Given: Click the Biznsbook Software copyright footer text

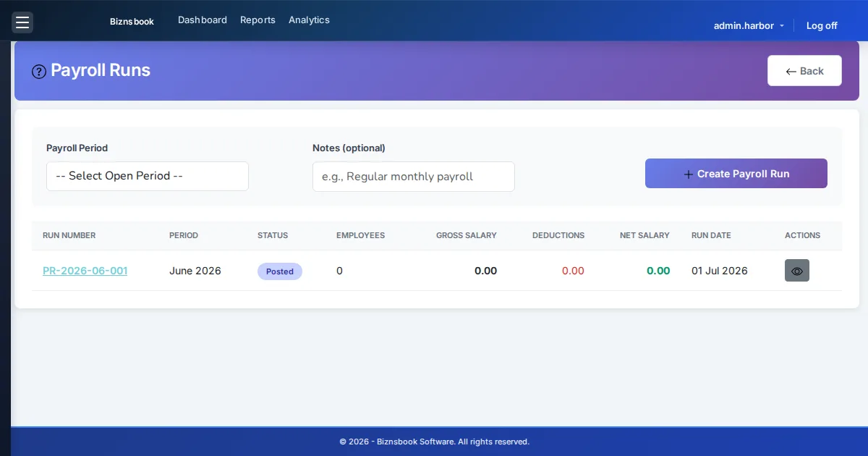Looking at the screenshot, I should [434, 442].
